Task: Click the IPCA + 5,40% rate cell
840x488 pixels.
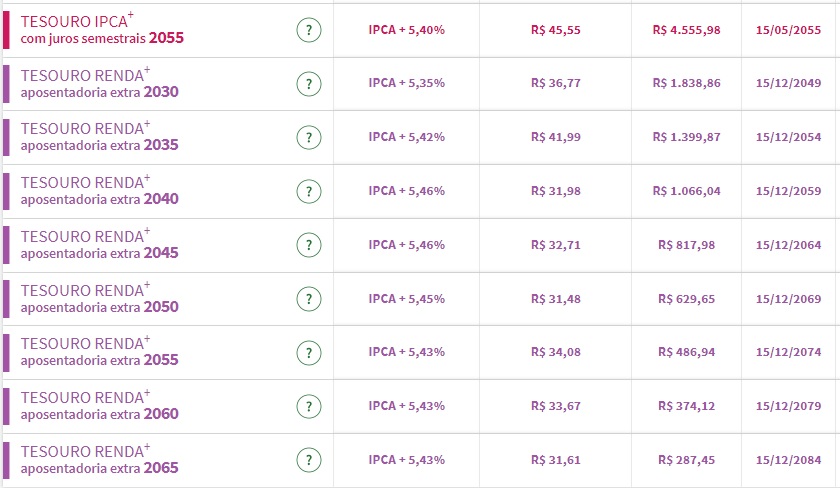Action: click(407, 30)
